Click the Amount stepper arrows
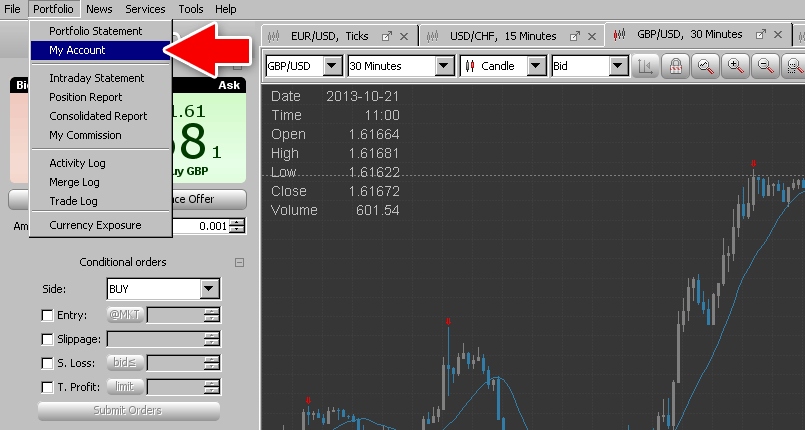Viewport: 805px width, 430px height. click(x=237, y=226)
